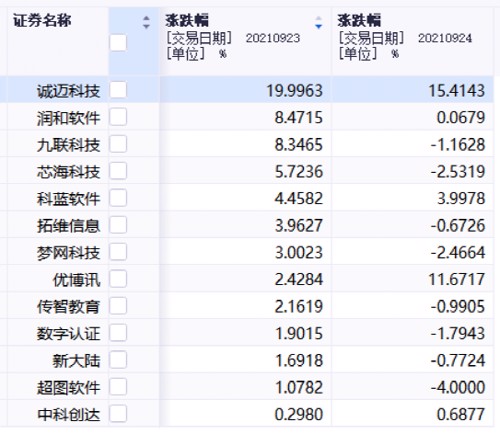This screenshot has width=500, height=434.
Task: Check the box for 诚迈科技
Action: [x=118, y=90]
